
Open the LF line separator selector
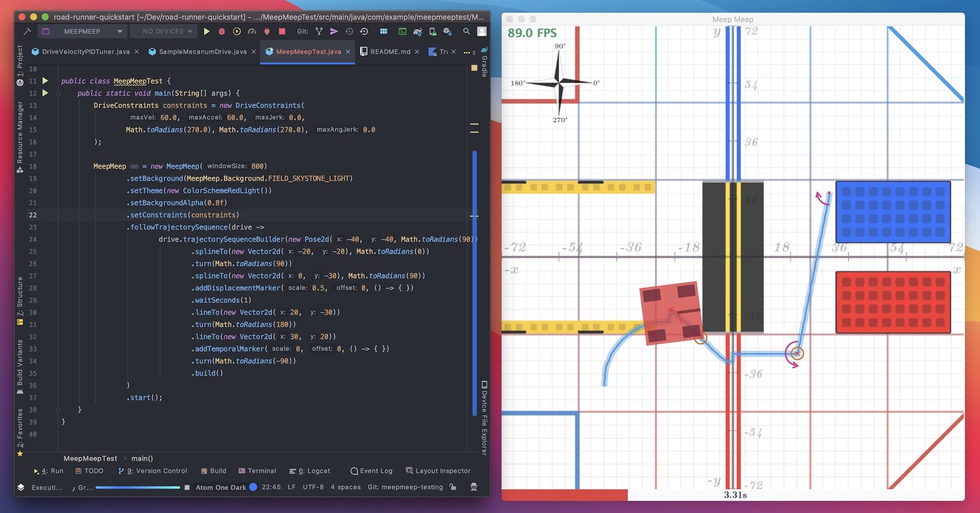click(292, 487)
